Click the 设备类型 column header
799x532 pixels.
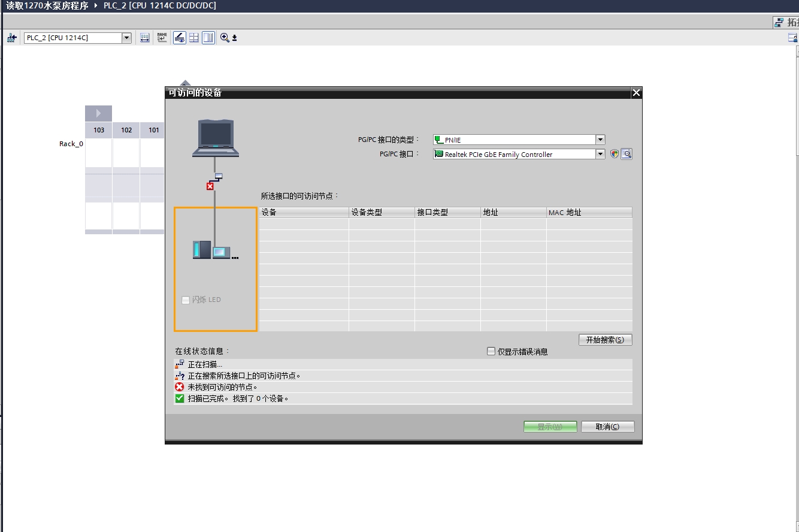[x=381, y=212]
